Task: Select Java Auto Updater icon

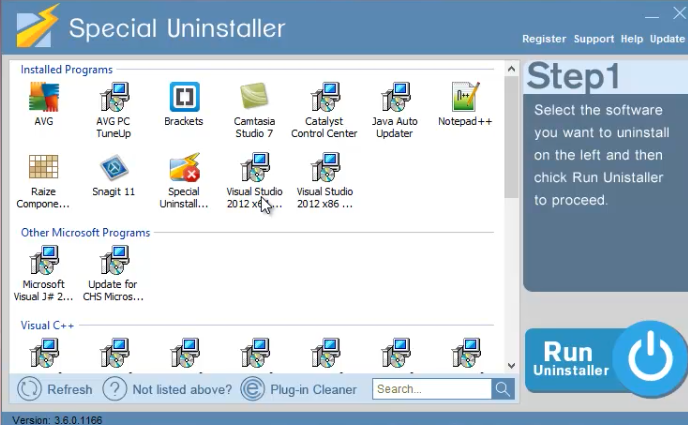Action: [x=395, y=97]
